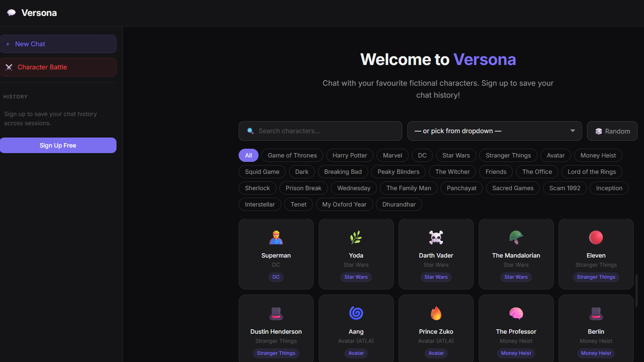Select the All filter chip
644x362 pixels.
[249, 155]
